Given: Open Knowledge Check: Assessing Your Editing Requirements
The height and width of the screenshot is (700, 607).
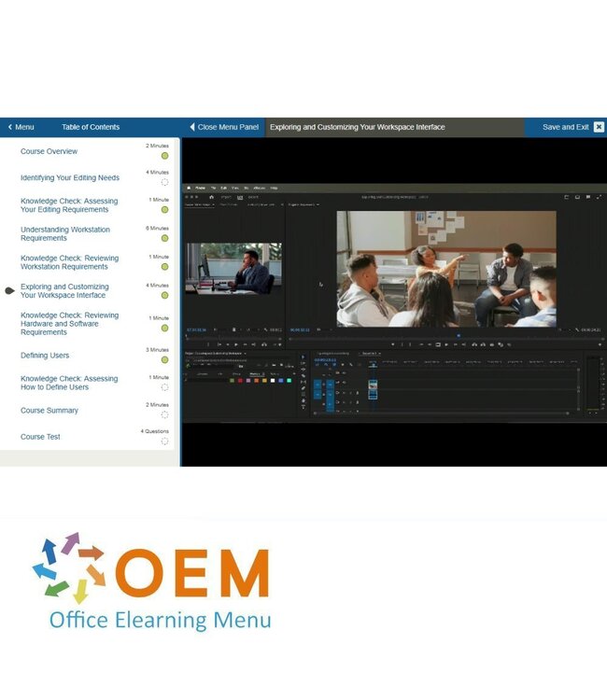Looking at the screenshot, I should [69, 205].
